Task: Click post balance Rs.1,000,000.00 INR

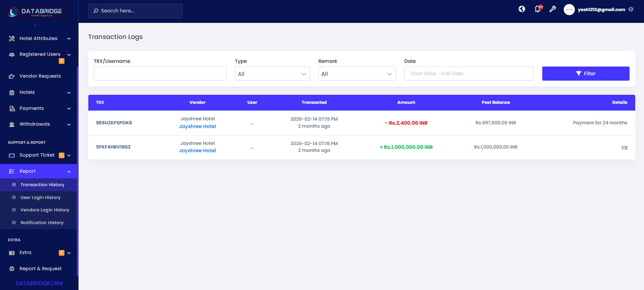Action: (x=496, y=147)
